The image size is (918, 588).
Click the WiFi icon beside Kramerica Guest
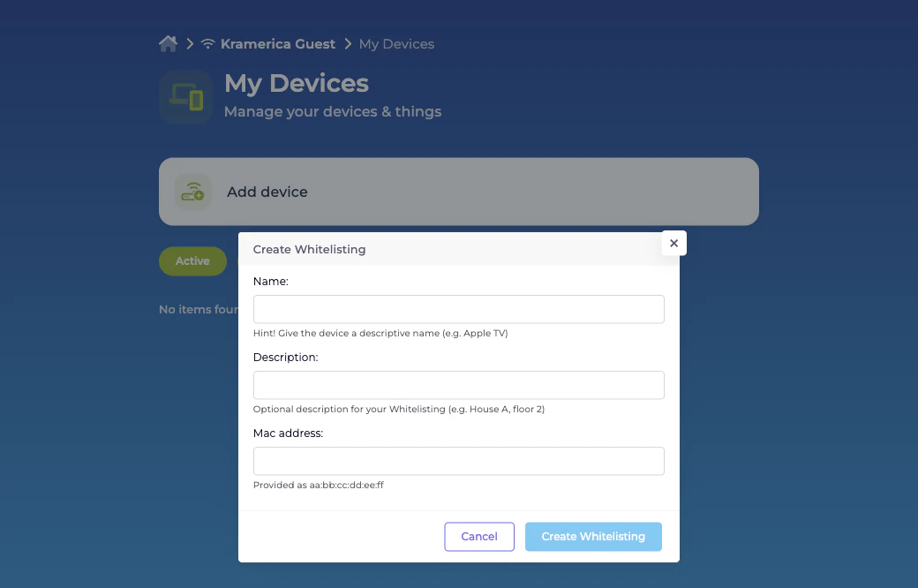(x=207, y=42)
